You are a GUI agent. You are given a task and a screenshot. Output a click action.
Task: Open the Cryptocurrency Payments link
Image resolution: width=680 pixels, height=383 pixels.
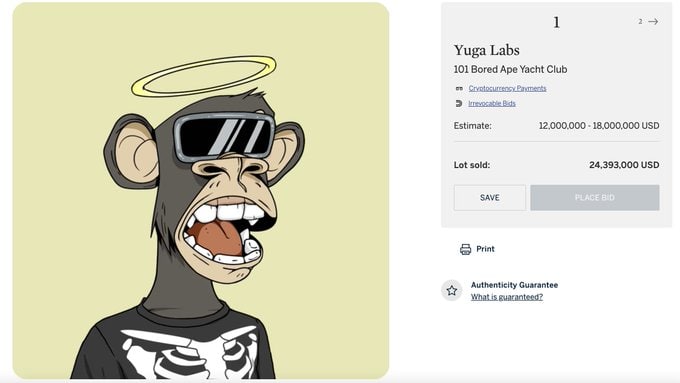507,88
